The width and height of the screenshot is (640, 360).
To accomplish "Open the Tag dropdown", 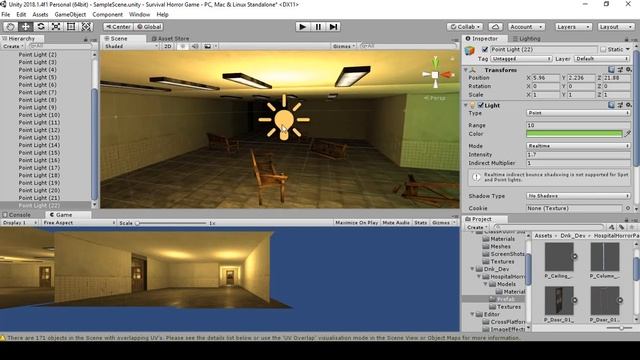I will tap(521, 59).
